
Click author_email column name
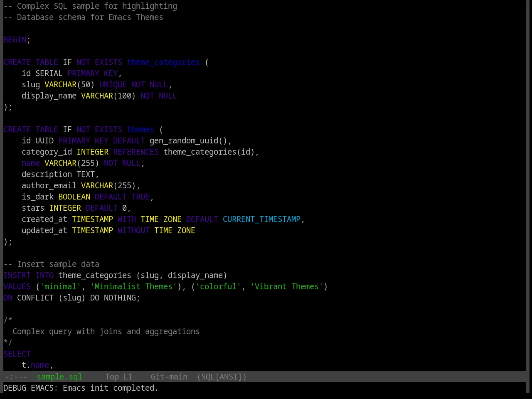tap(49, 185)
